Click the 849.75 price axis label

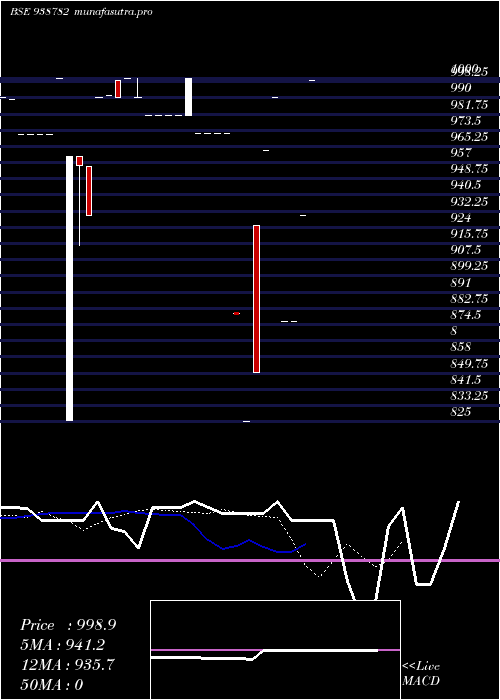[x=469, y=363]
